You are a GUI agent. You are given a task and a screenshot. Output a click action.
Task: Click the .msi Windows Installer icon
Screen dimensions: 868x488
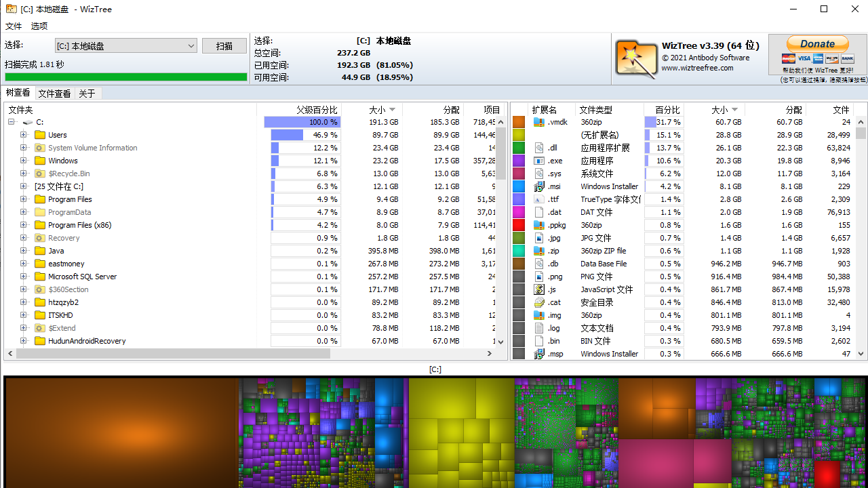540,186
